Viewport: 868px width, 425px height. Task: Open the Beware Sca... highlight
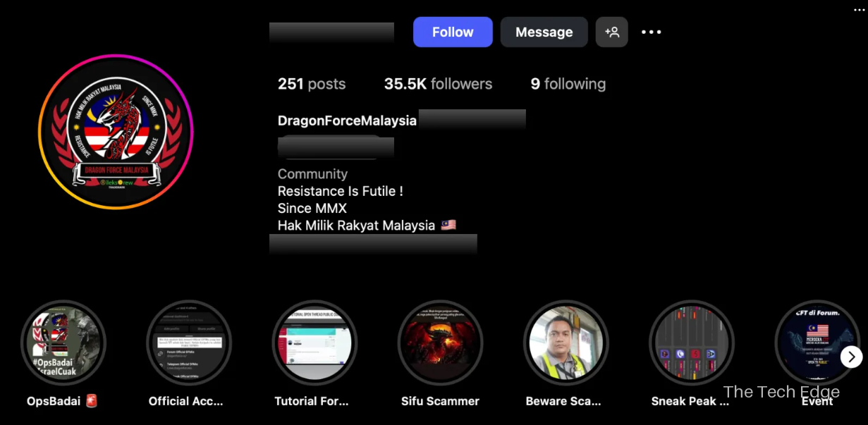pos(566,343)
